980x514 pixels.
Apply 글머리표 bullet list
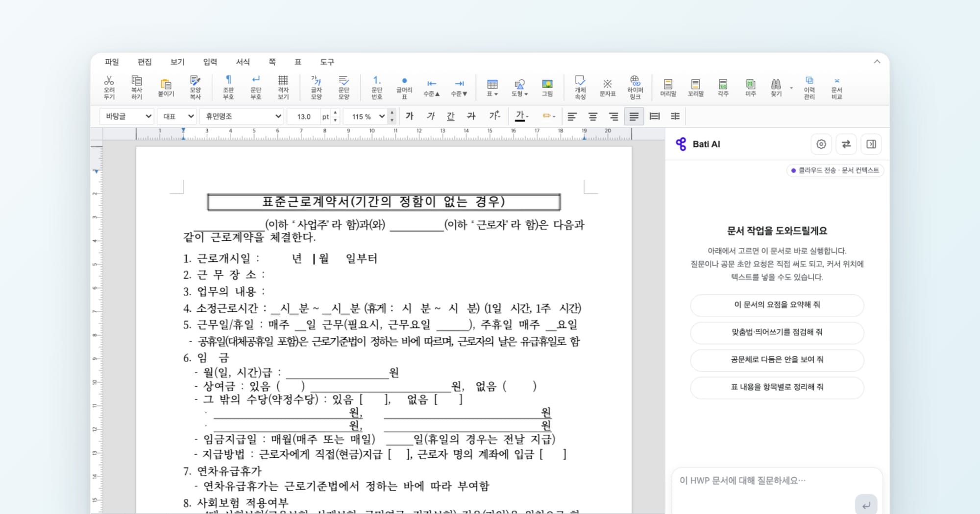[x=404, y=87]
